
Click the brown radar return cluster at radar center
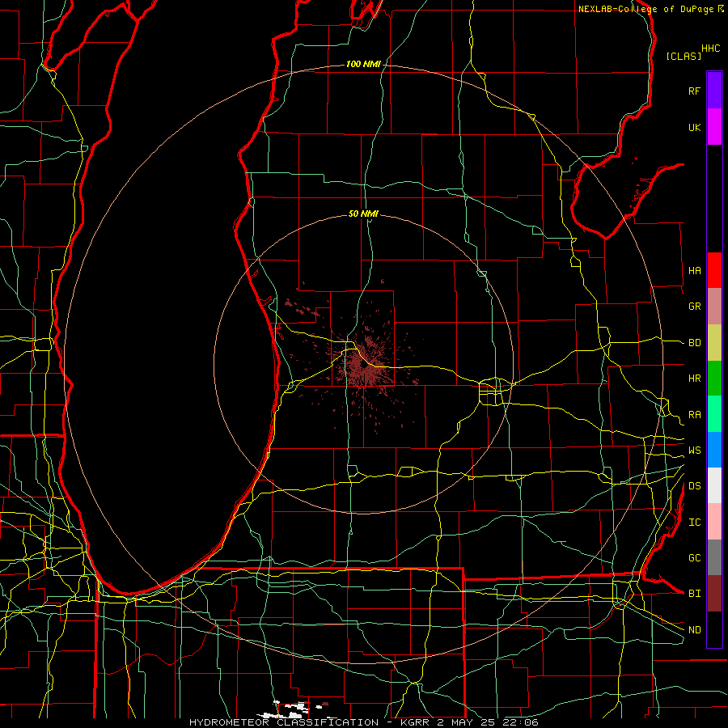(x=365, y=366)
